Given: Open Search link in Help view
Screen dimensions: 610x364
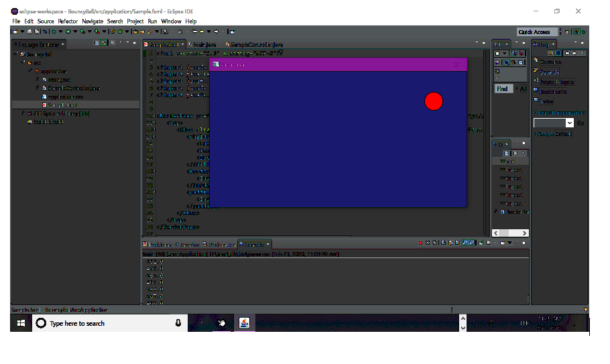Looking at the screenshot, I should coord(549,72).
